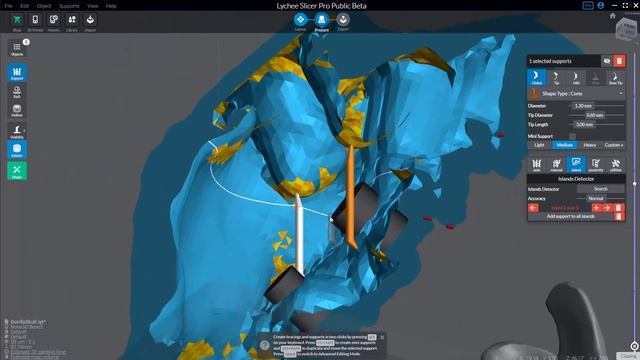The width and height of the screenshot is (640, 360).
Task: Choose the Medium support preset
Action: click(x=564, y=145)
